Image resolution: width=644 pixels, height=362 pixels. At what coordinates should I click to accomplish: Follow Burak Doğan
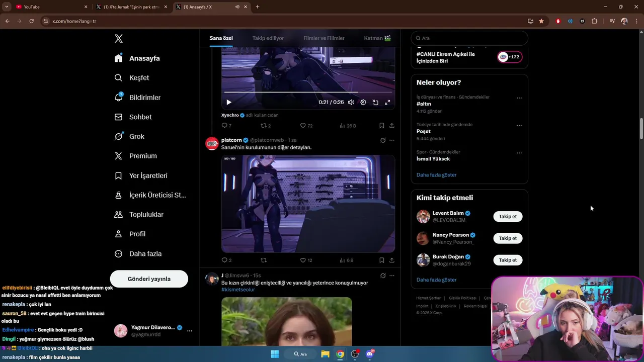(508, 260)
